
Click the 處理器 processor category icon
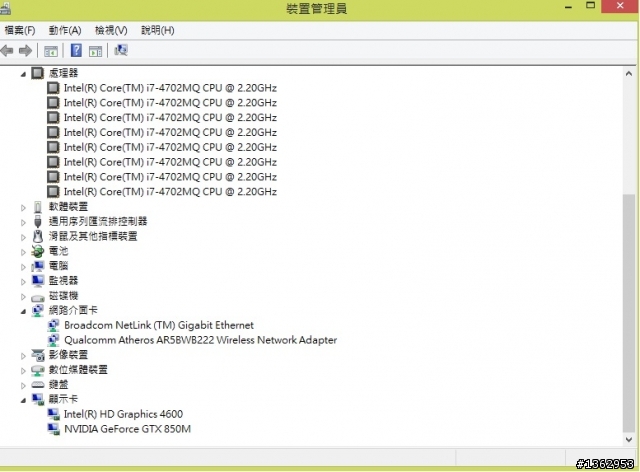(x=38, y=73)
